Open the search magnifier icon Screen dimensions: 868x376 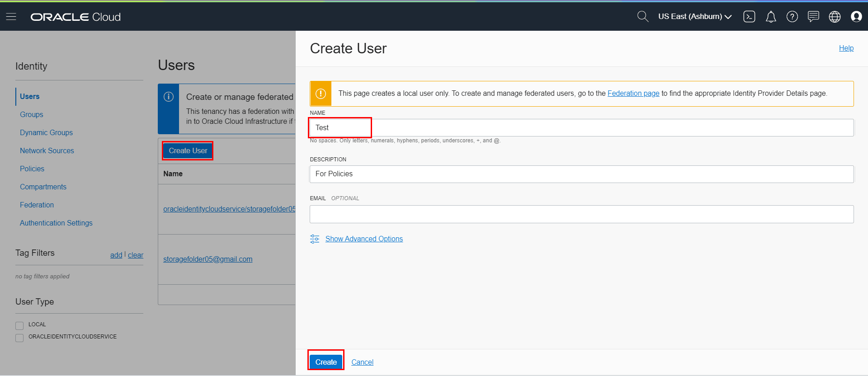(x=642, y=17)
